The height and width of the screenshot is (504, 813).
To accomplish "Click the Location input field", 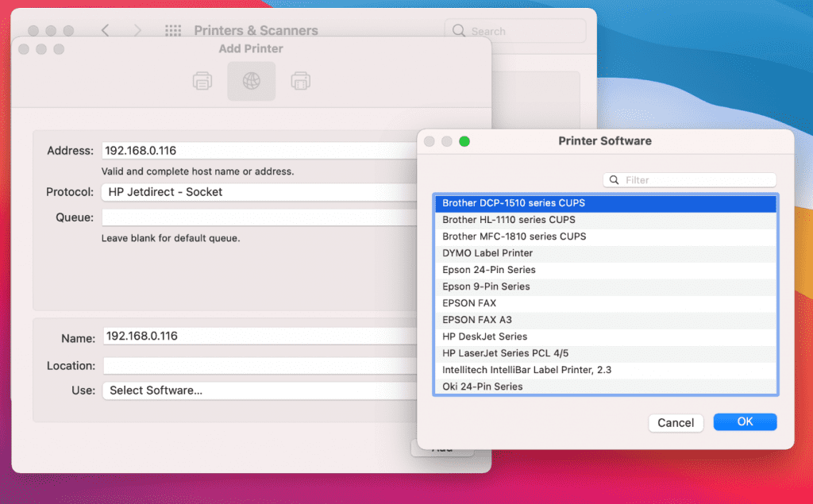I will point(260,366).
